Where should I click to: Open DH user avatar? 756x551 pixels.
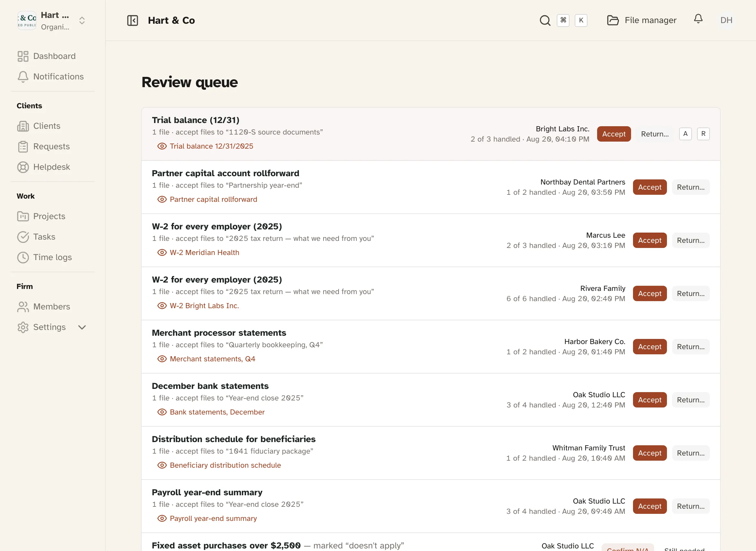pos(726,21)
